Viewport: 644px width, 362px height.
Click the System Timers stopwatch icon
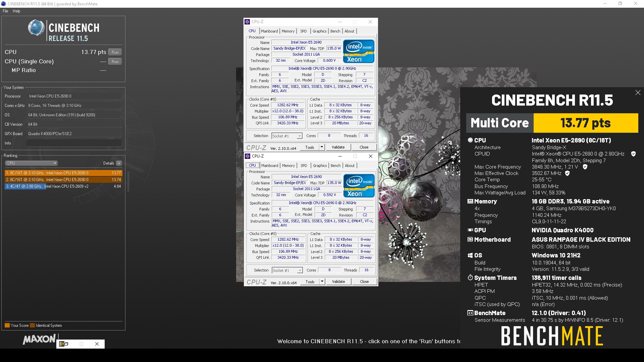coord(470,278)
